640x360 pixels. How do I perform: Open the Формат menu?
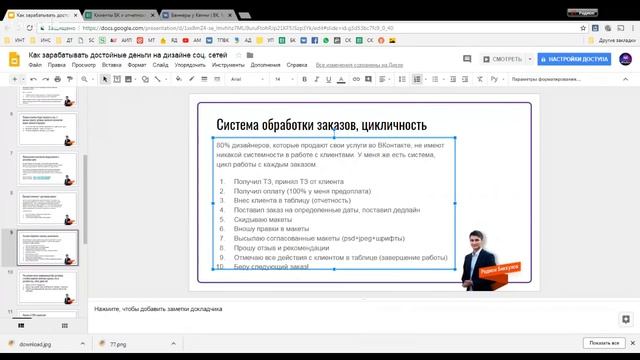[x=137, y=65]
